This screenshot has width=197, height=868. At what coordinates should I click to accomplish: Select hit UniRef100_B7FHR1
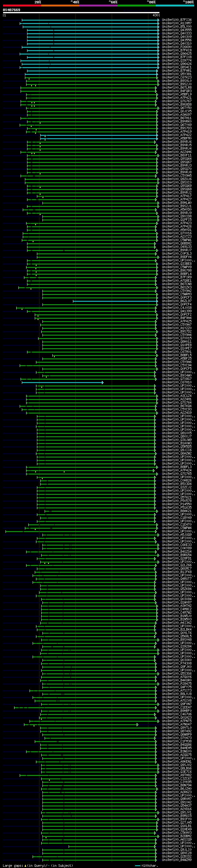click(x=177, y=71)
